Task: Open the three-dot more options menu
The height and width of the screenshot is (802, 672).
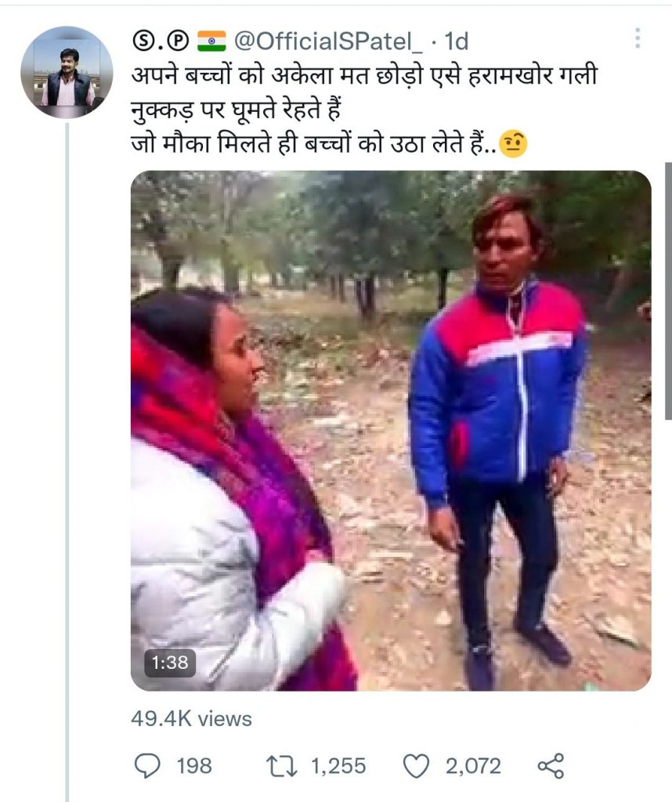Action: [638, 38]
